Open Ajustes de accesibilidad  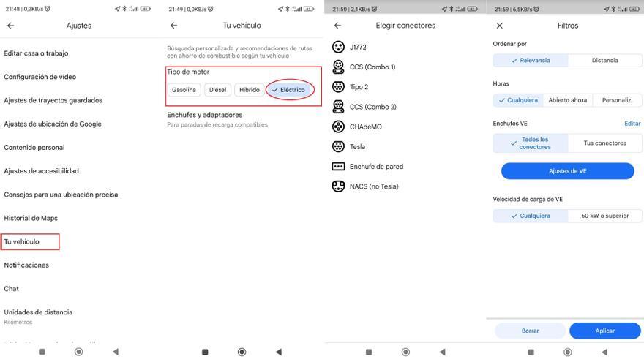(41, 171)
